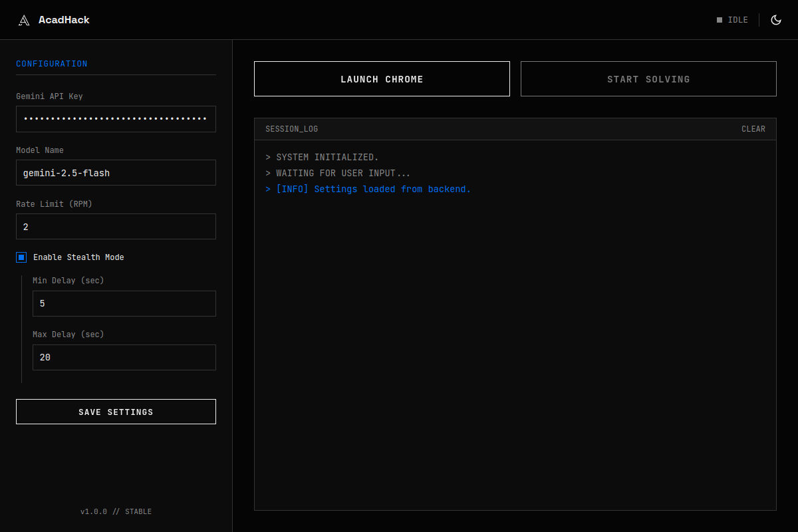Clear the session log via CLEAR
The image size is (798, 532).
point(753,128)
